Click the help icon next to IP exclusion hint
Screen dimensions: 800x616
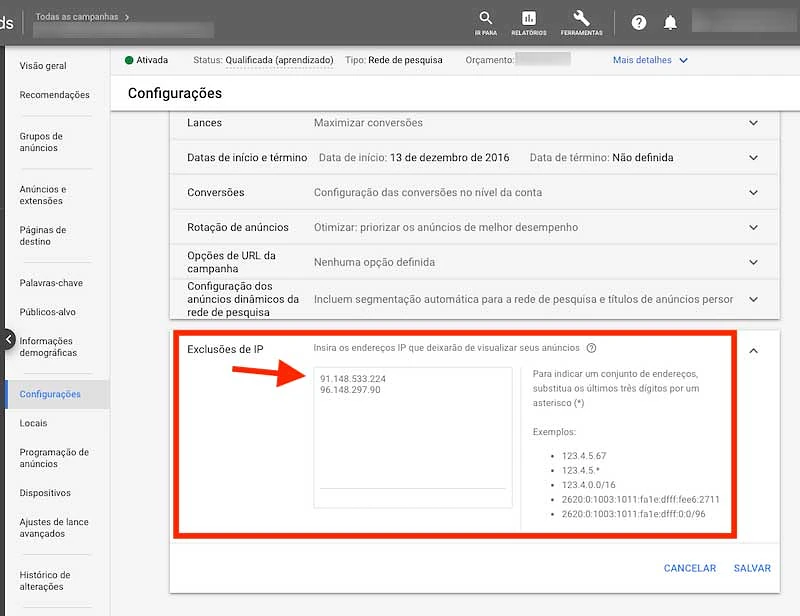(x=591, y=348)
